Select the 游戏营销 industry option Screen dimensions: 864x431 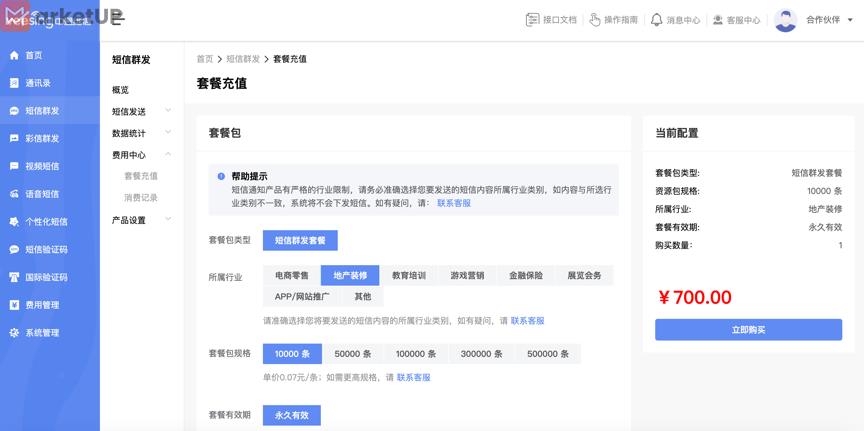pyautogui.click(x=467, y=276)
